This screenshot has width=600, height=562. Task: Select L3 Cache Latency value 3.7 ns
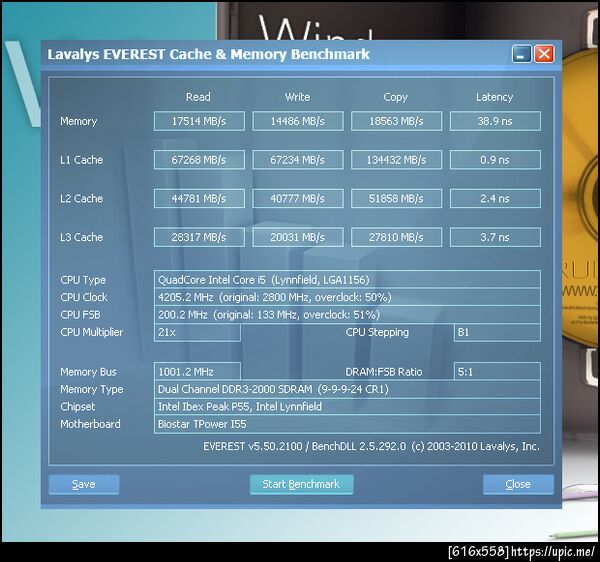point(495,237)
